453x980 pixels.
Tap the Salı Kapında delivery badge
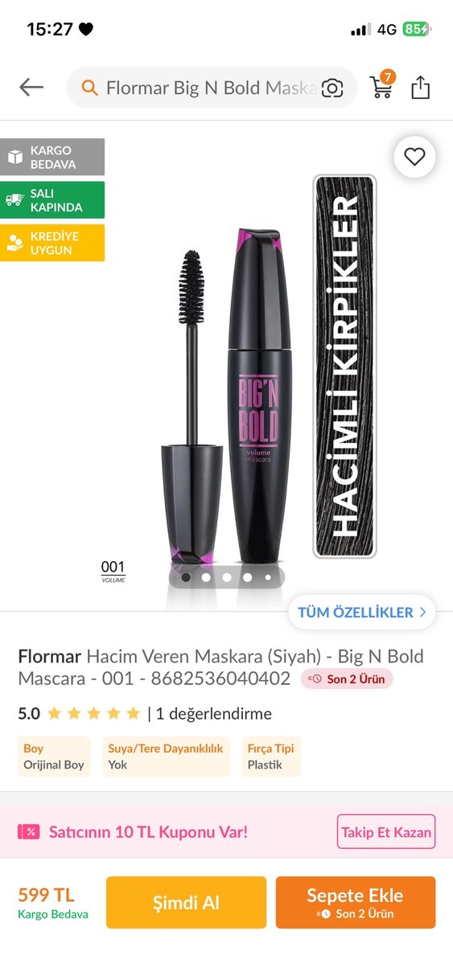point(52,200)
